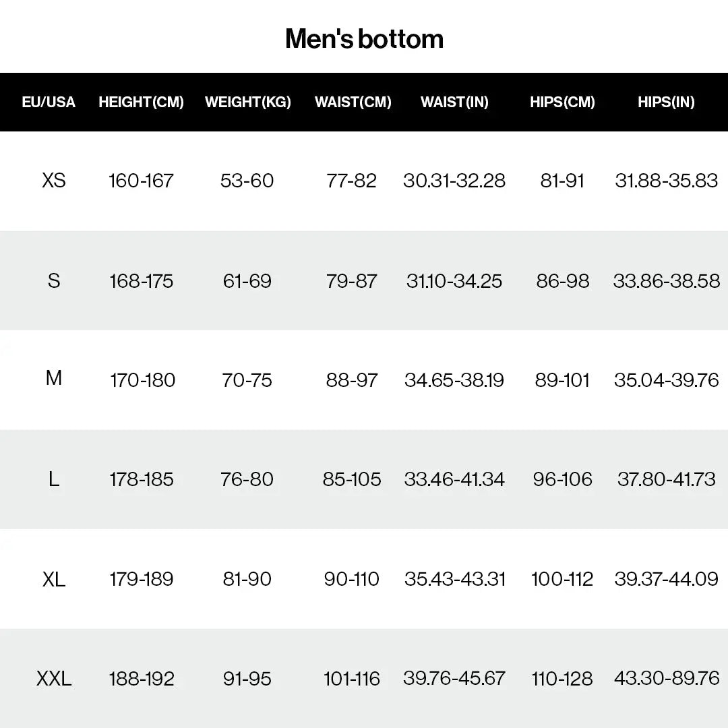
Task: Click the 160-167 height value
Action: pos(141,181)
